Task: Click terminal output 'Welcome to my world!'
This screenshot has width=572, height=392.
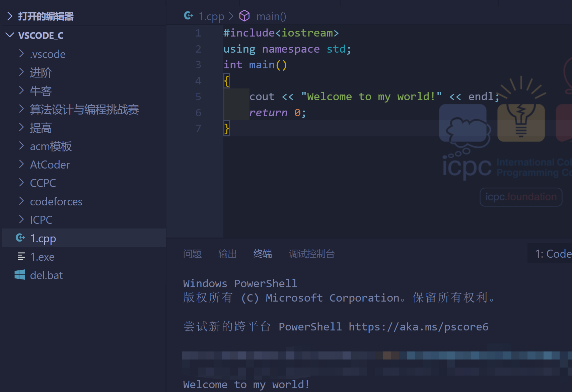Action: [246, 385]
